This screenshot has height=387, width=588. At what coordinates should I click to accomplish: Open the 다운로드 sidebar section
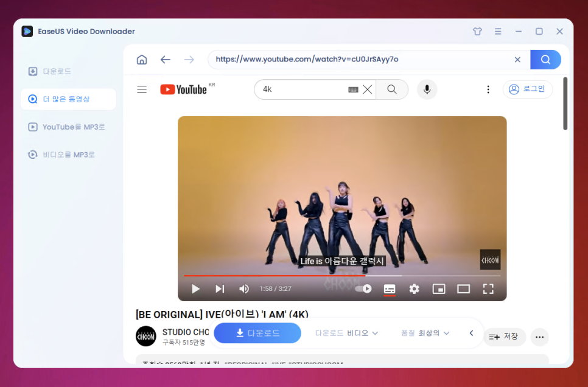click(x=68, y=71)
